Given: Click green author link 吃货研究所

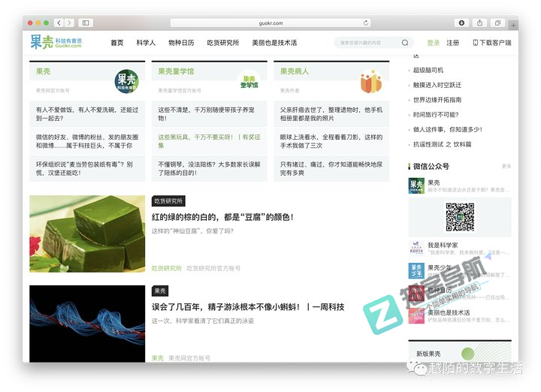Looking at the screenshot, I should (166, 268).
